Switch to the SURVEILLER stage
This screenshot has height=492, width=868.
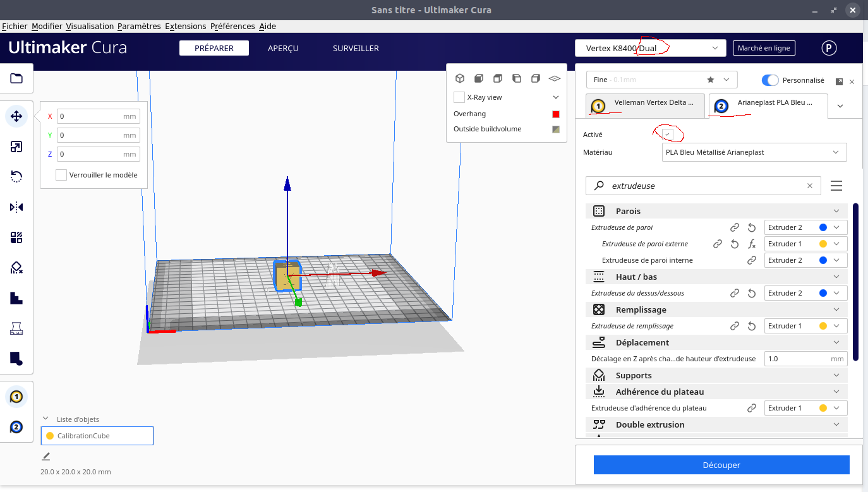click(x=356, y=48)
